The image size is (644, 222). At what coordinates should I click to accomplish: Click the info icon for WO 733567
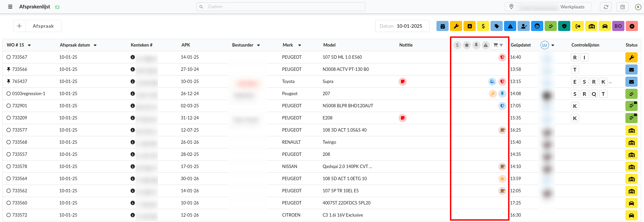click(133, 57)
